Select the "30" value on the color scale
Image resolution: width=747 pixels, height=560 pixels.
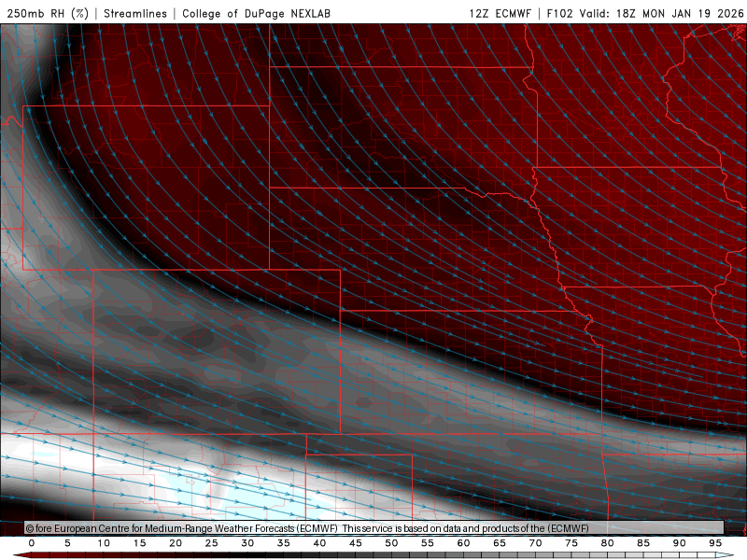(x=247, y=543)
